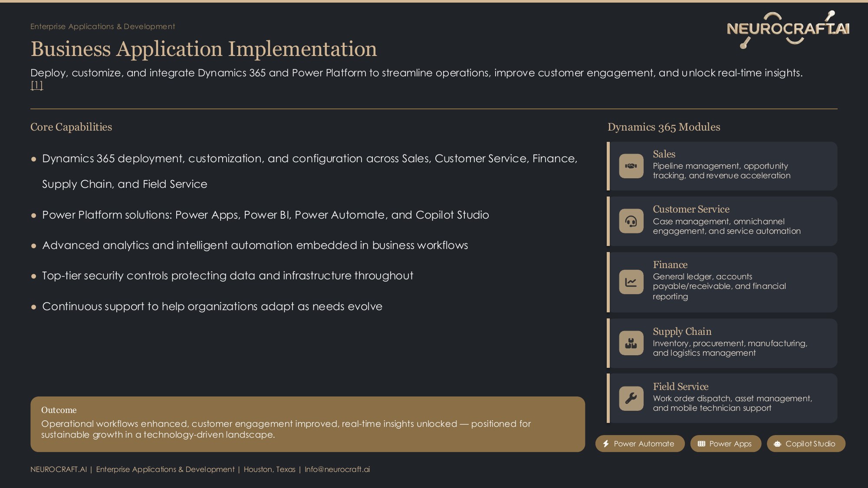This screenshot has height=488, width=868.
Task: Click the Info@neurocraft.ai email in footer
Action: [337, 469]
